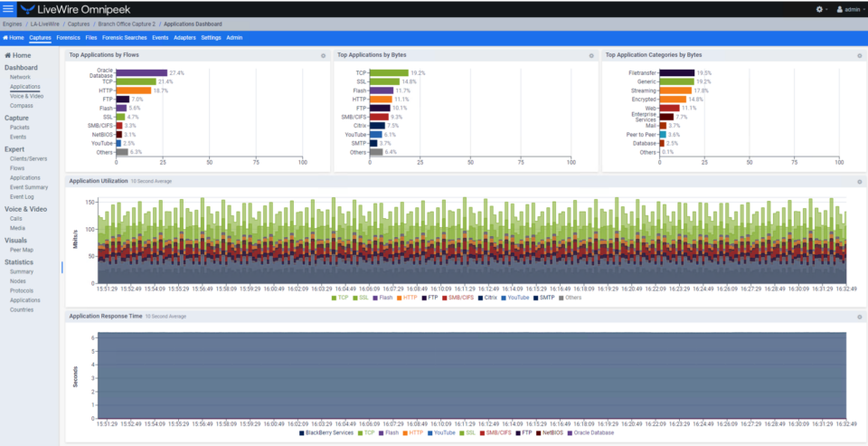Open the Adapters tab in the navbar
868x446 pixels.
(184, 38)
